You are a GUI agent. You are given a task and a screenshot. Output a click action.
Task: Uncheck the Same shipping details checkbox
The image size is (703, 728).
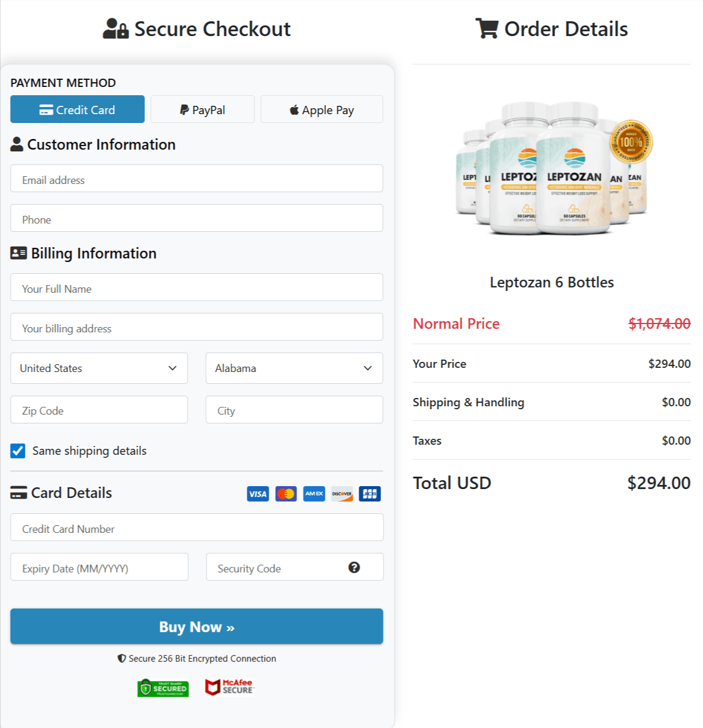[x=18, y=451]
